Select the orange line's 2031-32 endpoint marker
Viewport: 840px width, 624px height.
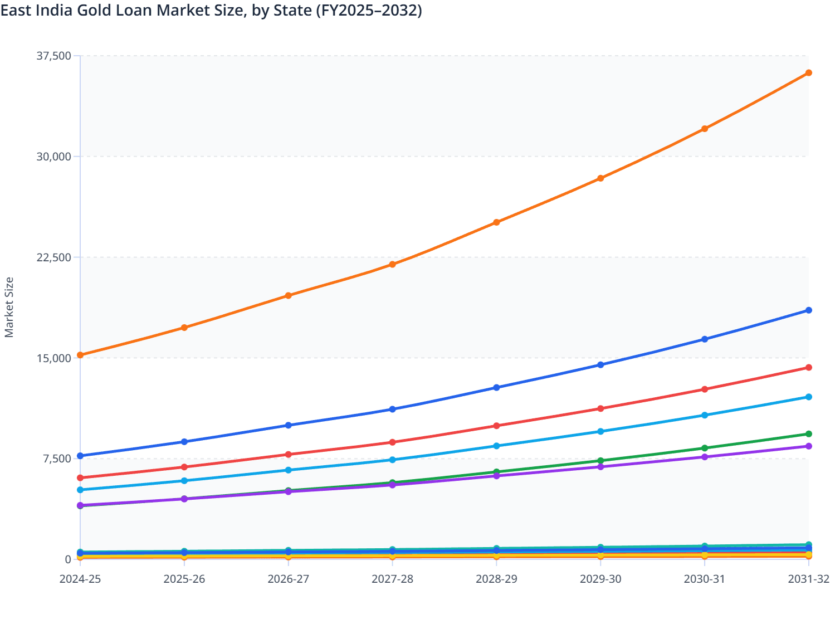(x=808, y=72)
